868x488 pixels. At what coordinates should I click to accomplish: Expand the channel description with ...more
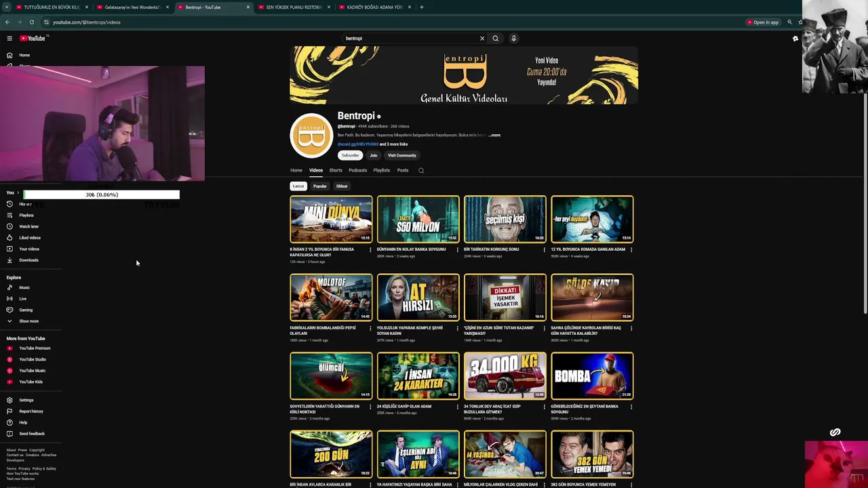click(x=494, y=136)
